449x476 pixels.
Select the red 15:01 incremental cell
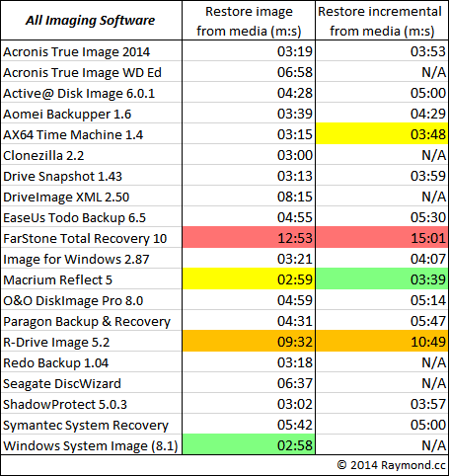click(382, 238)
